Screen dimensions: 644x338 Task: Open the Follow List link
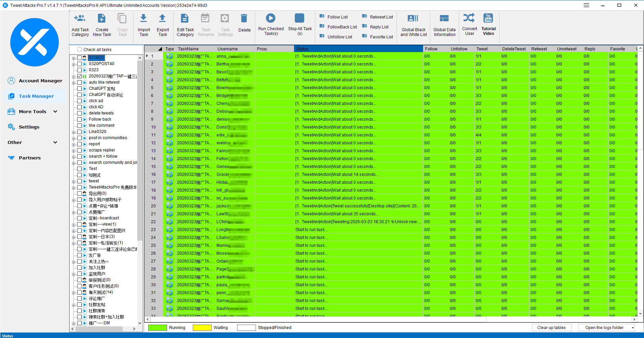click(337, 17)
